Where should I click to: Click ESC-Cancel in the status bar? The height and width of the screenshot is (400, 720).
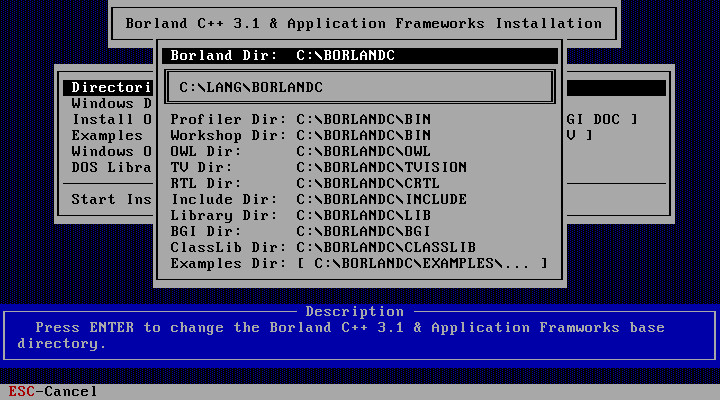(x=53, y=392)
